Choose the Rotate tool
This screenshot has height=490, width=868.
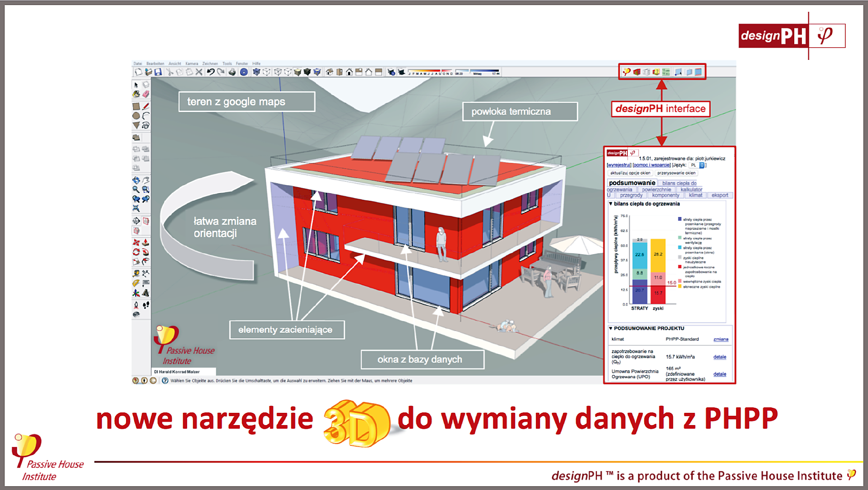(136, 252)
